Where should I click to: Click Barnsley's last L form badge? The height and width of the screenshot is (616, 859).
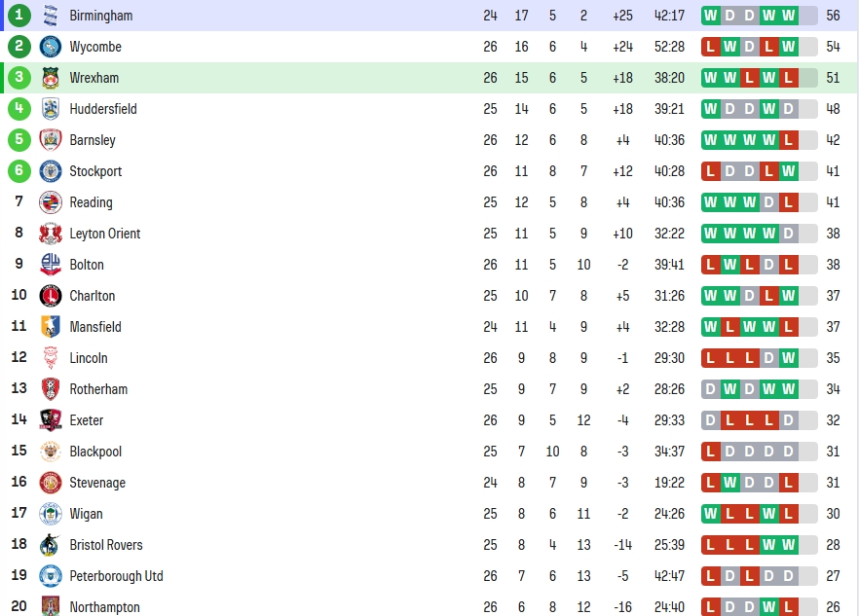tap(789, 140)
